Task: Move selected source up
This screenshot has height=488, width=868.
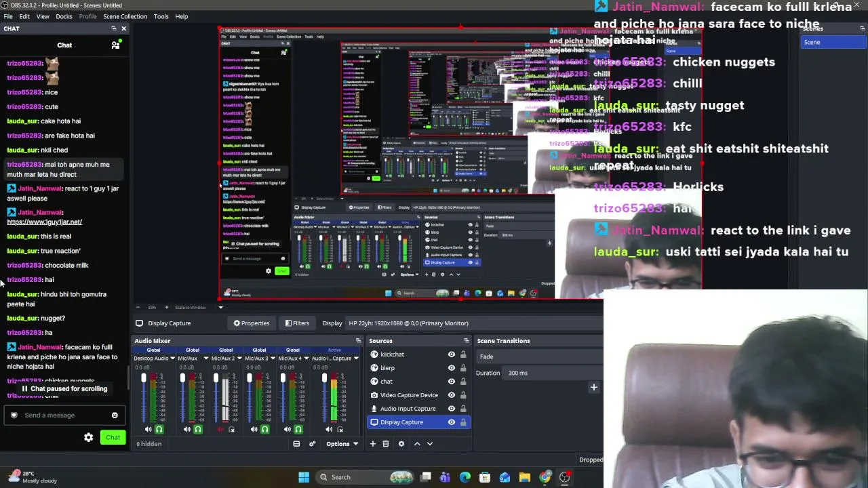Action: click(417, 444)
